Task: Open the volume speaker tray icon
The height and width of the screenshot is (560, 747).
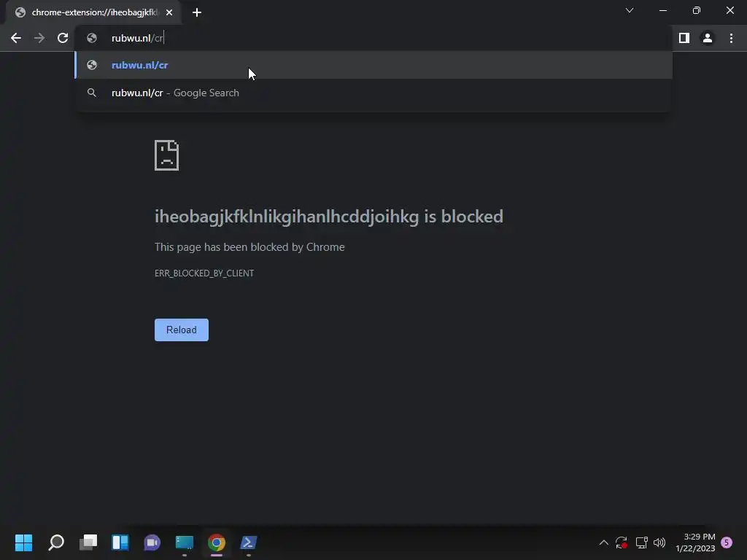Action: [659, 542]
